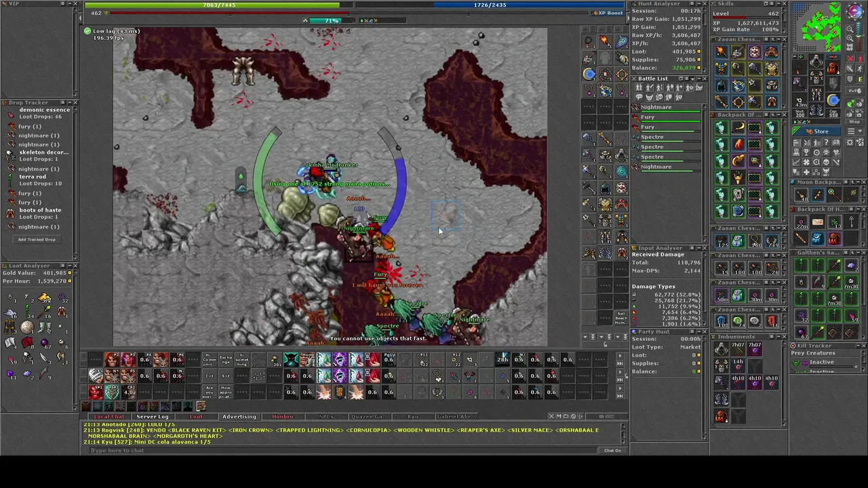The image size is (868, 488).
Task: Click the boots equipment slot
Action: coord(816,110)
